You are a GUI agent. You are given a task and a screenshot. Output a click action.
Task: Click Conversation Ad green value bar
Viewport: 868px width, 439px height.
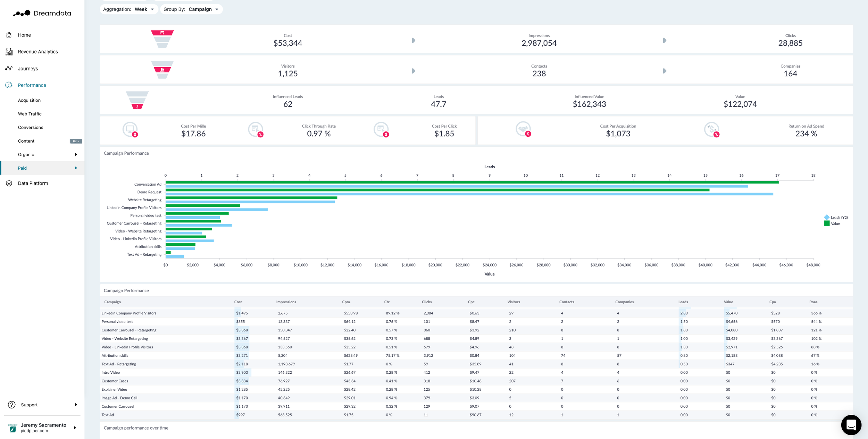(472, 182)
